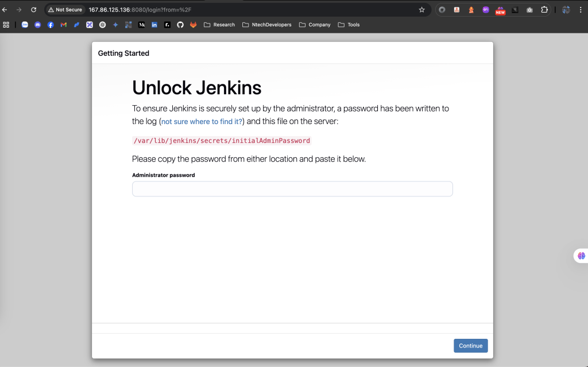Open the Lighthouse extension icon
Image resolution: width=588 pixels, height=367 pixels.
471,10
